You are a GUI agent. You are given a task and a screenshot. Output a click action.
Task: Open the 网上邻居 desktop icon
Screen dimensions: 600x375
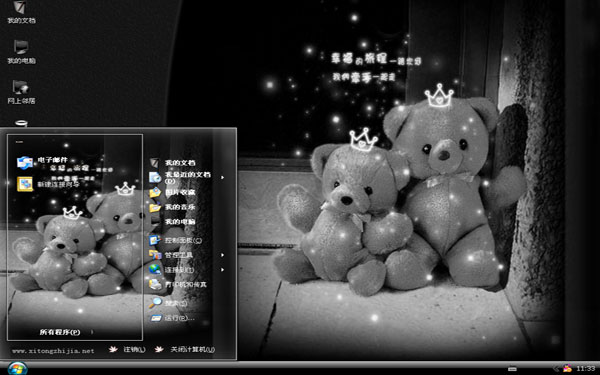(x=21, y=92)
